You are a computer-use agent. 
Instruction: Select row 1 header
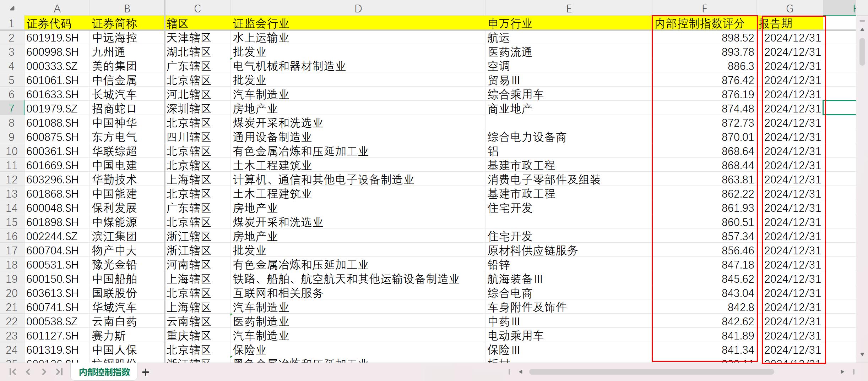coord(12,23)
